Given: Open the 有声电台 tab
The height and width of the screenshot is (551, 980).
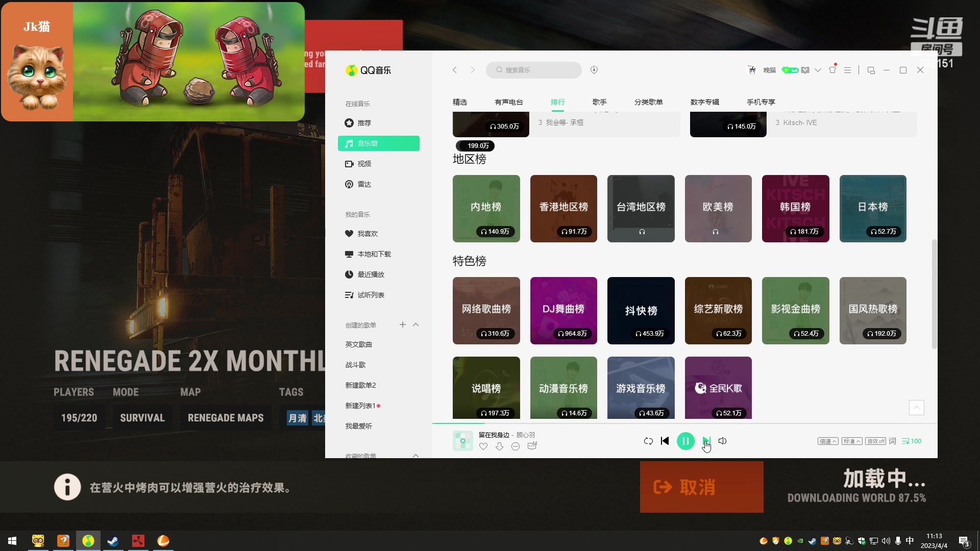Looking at the screenshot, I should pos(508,102).
